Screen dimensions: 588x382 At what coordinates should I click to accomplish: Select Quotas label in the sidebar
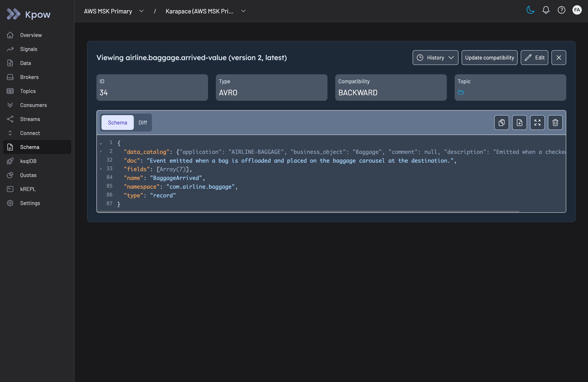[28, 175]
